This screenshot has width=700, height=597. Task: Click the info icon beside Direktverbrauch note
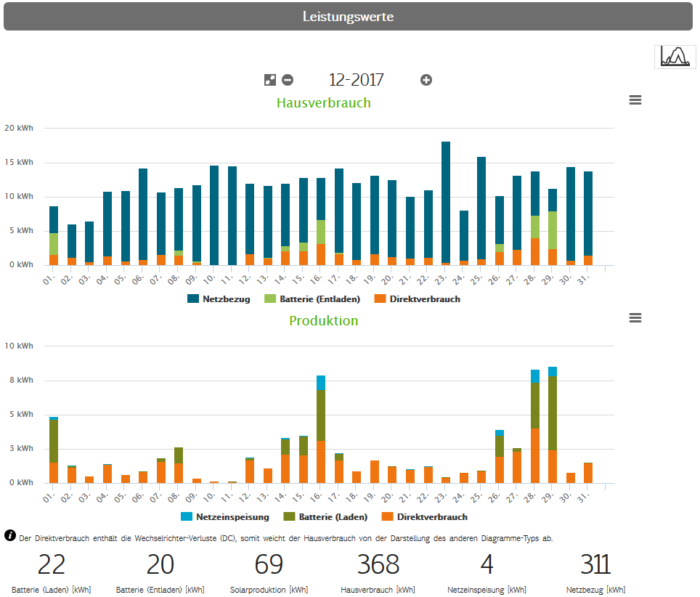(x=10, y=536)
